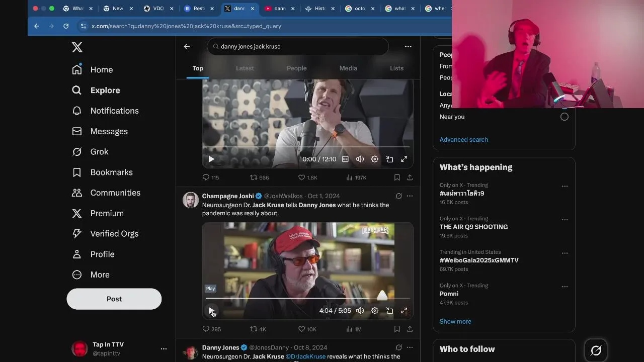Open the @JoshWalkos handle link
The image size is (644, 362).
[x=283, y=196]
